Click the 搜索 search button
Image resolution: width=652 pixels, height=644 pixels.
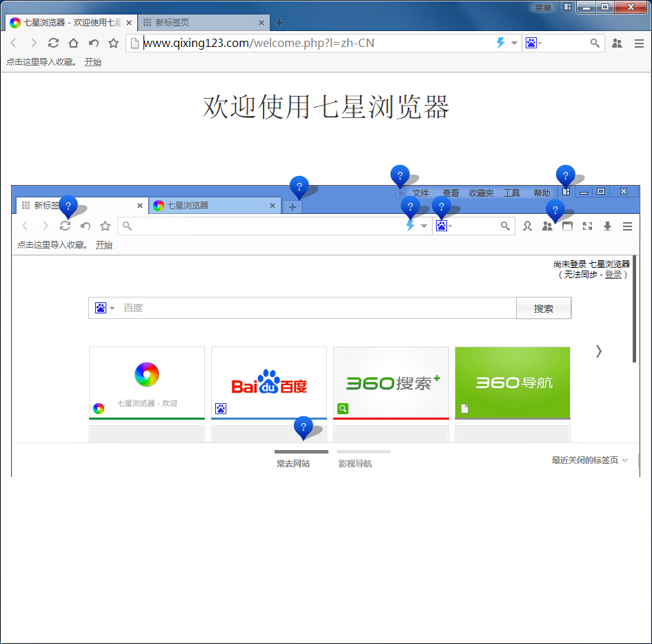pyautogui.click(x=544, y=308)
